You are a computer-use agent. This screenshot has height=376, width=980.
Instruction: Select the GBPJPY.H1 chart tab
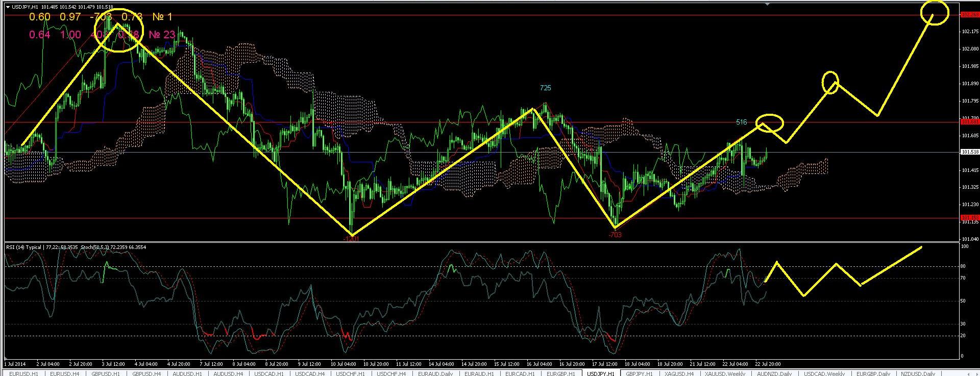[x=639, y=373]
